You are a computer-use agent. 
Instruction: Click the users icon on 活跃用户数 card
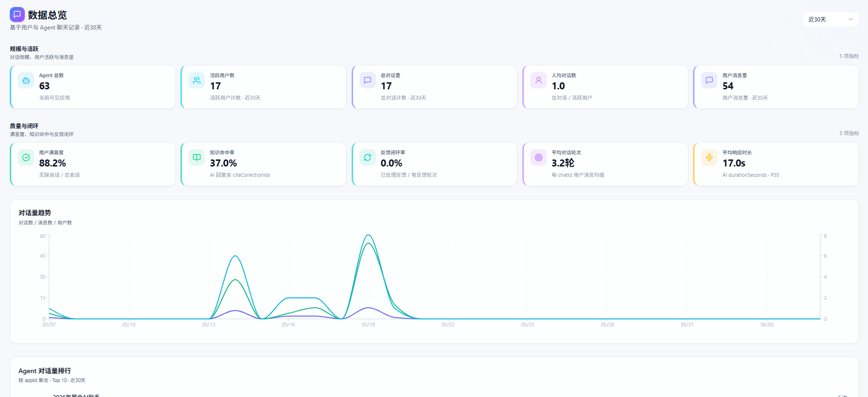point(197,80)
